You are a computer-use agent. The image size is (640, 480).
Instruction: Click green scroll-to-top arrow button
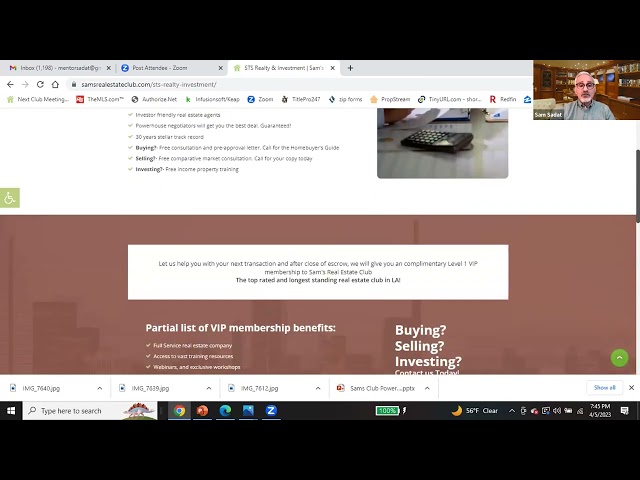point(619,358)
